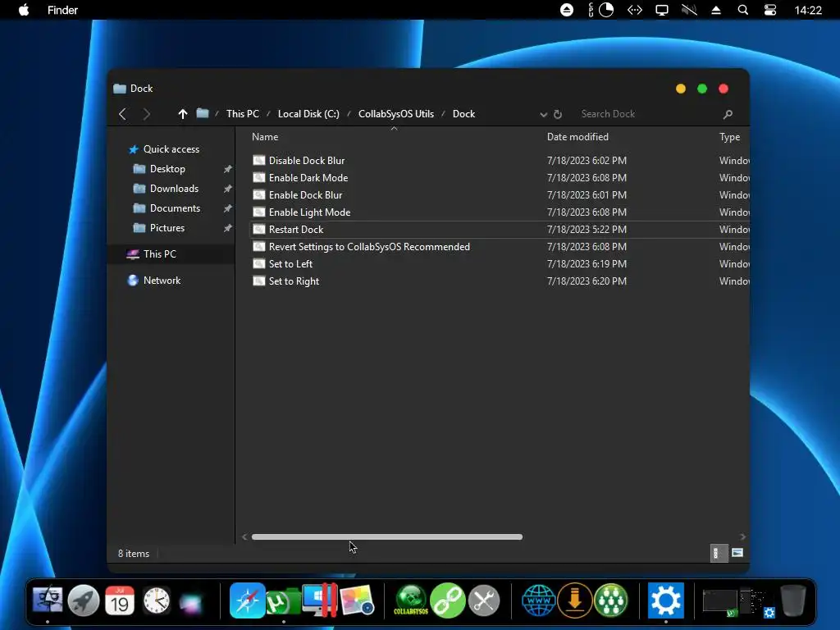Go back with the left arrow button

(x=123, y=114)
